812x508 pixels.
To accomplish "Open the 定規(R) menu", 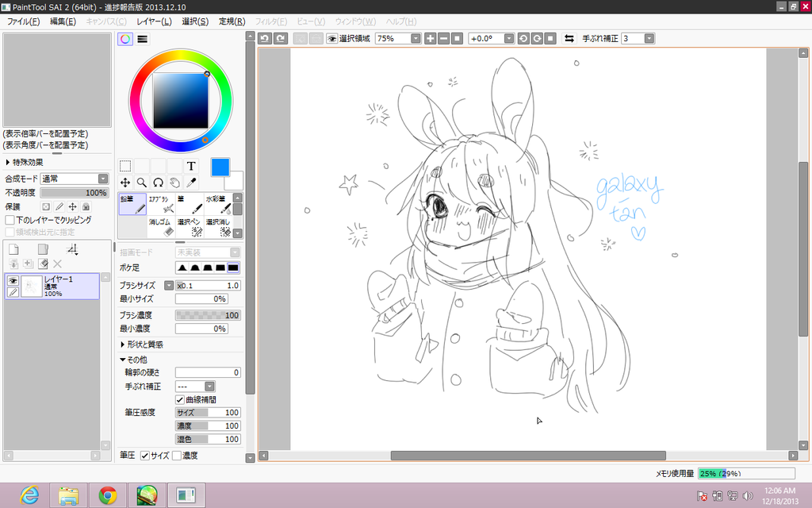I will [x=232, y=21].
